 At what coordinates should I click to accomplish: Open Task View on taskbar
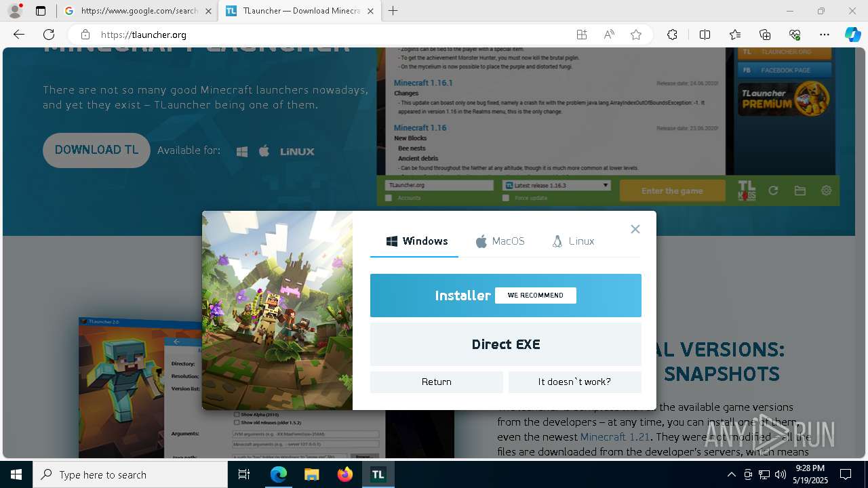point(244,474)
